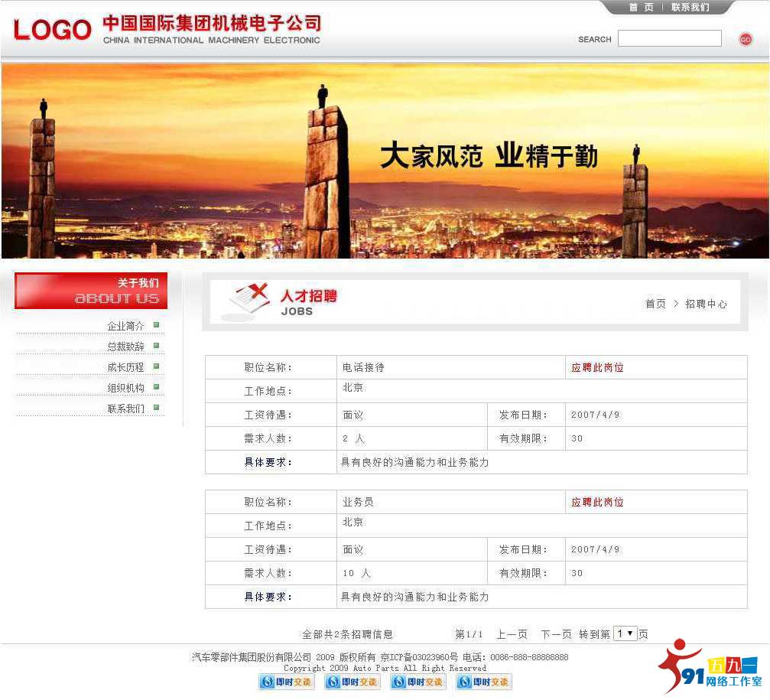Select 总裁致辞 in the sidebar
This screenshot has width=770, height=700.
tap(125, 347)
